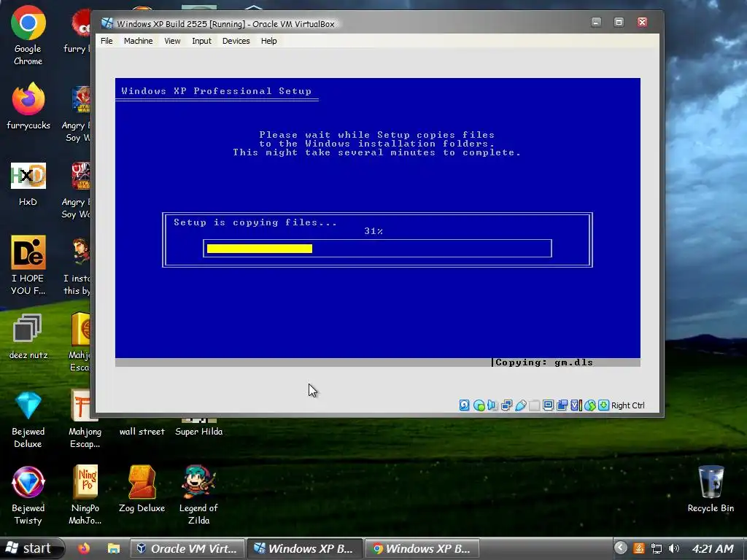
Task: Click the yellow setup progress bar
Action: (260, 249)
